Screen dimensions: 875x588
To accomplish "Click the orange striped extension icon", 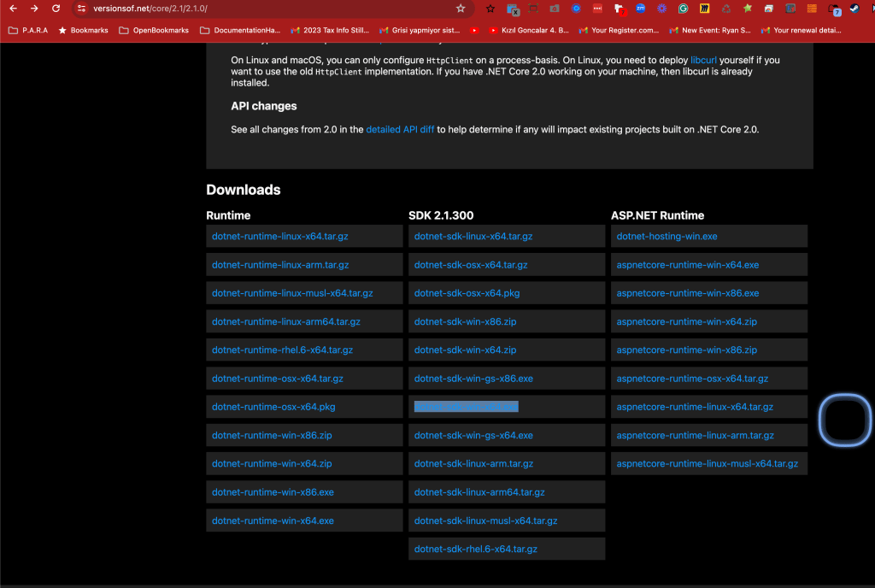I will point(812,9).
